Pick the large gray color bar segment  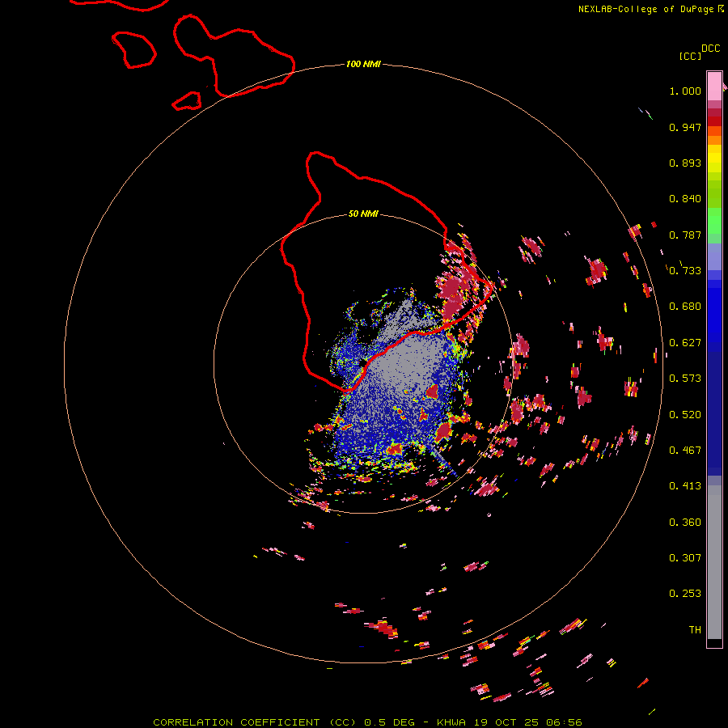pyautogui.click(x=714, y=562)
